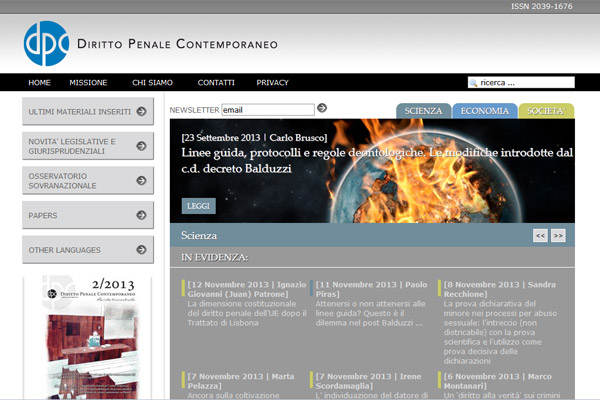Open 11 Novembre article by Paolo Piras
The height and width of the screenshot is (400, 600).
click(x=371, y=304)
